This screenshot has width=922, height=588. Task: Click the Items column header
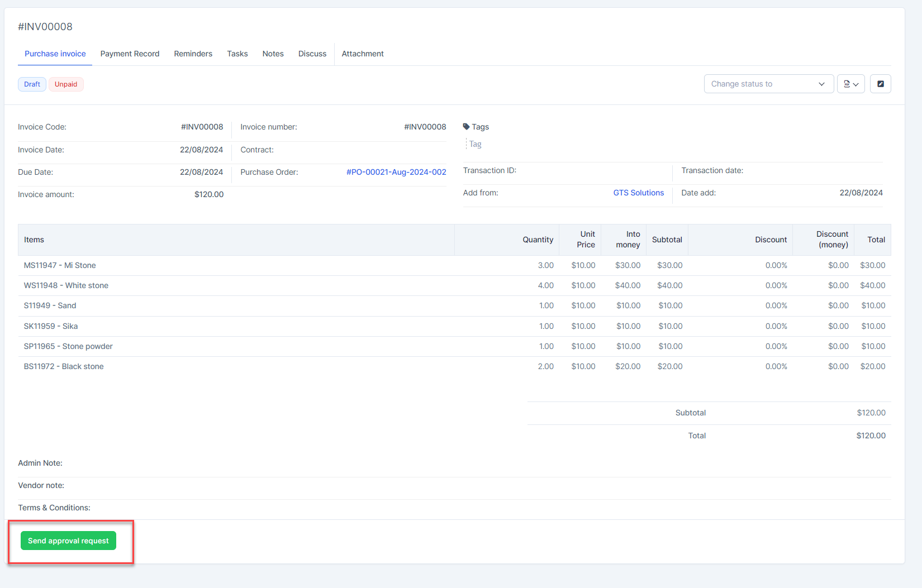(34, 240)
